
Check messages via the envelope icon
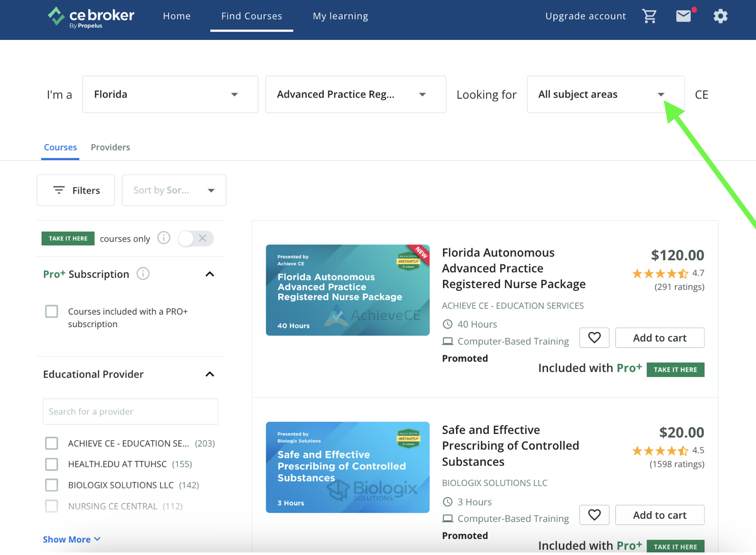683,16
